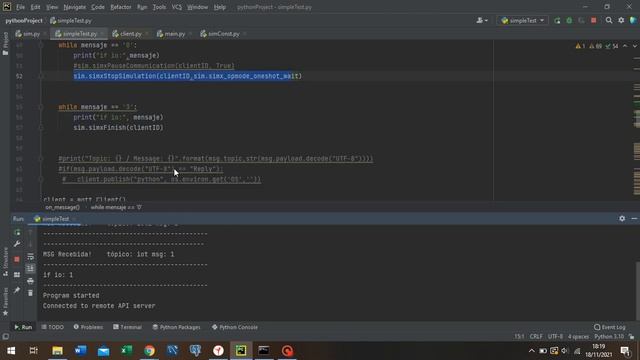Pin the Run tab with the pin icon
The height and width of the screenshot is (360, 640).
point(17,290)
